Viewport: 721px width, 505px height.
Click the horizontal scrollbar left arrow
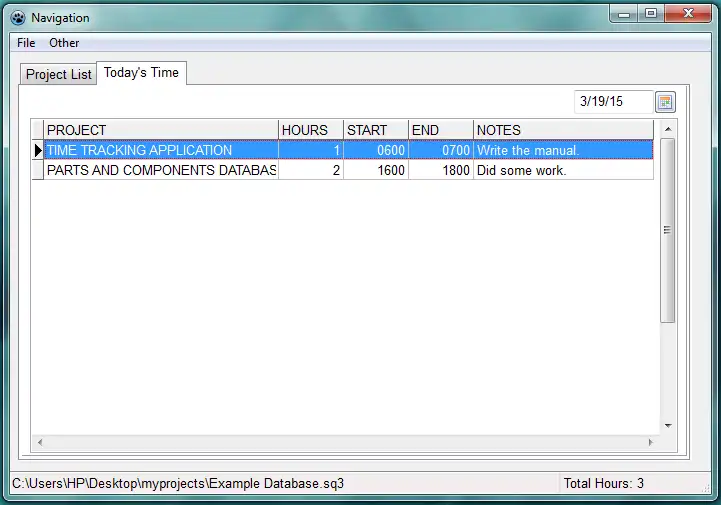pyautogui.click(x=40, y=442)
